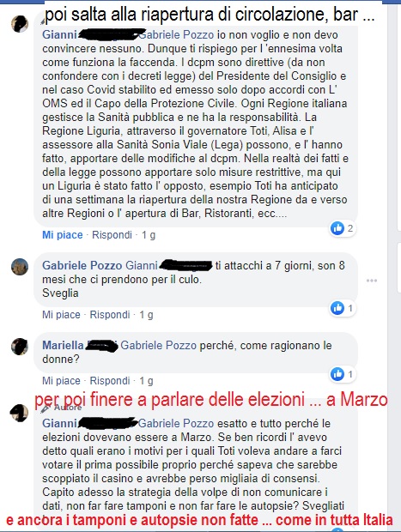
Task: Click Gabriele Pozzo mention in Mariella's comment
Action: coord(159,346)
